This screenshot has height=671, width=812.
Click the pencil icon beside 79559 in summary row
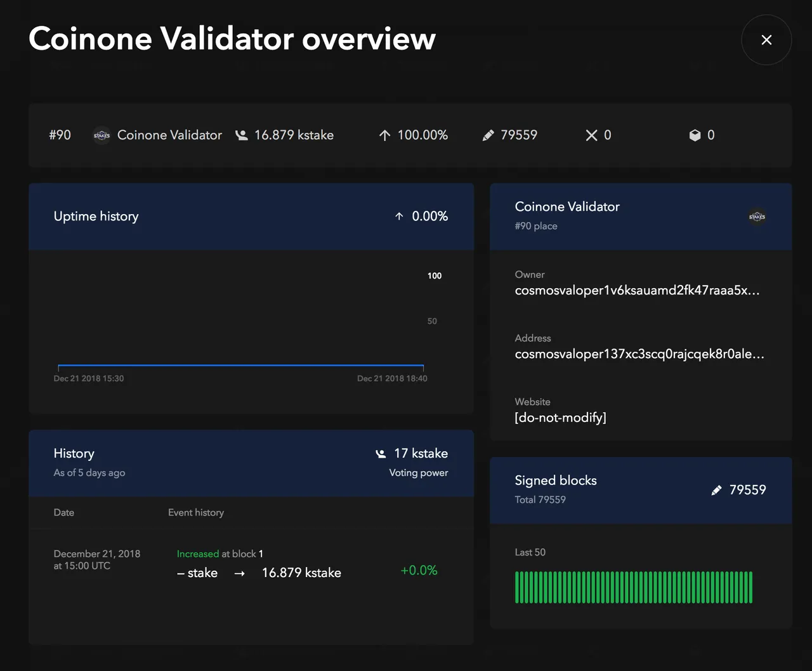tap(488, 135)
